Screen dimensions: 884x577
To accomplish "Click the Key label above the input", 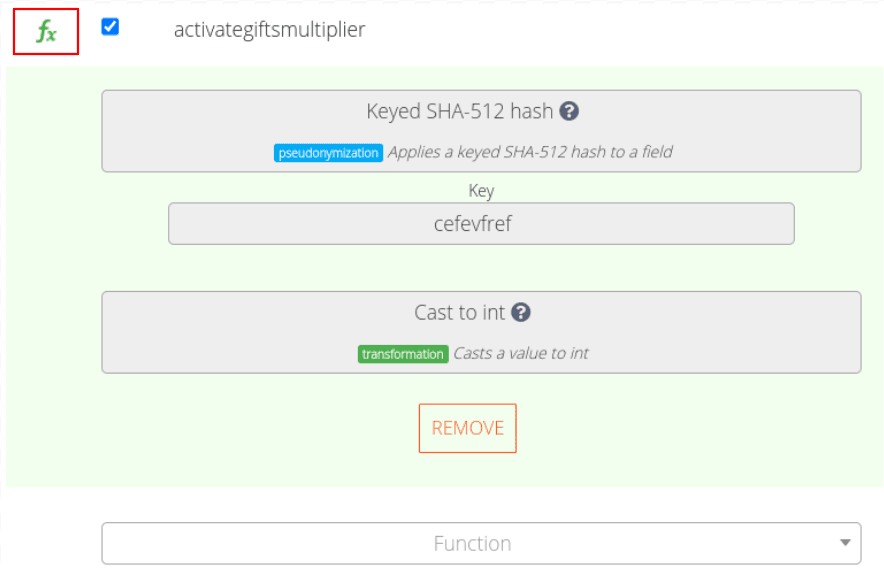I will point(481,190).
